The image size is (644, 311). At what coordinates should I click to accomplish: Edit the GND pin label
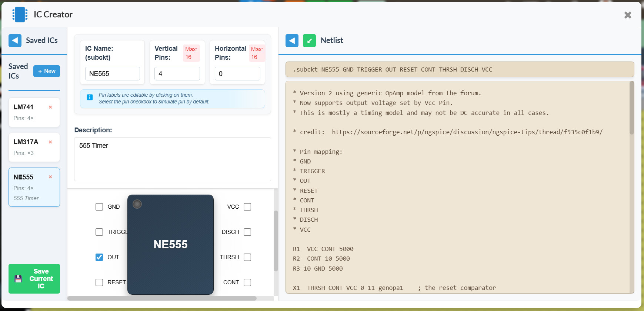tap(114, 207)
